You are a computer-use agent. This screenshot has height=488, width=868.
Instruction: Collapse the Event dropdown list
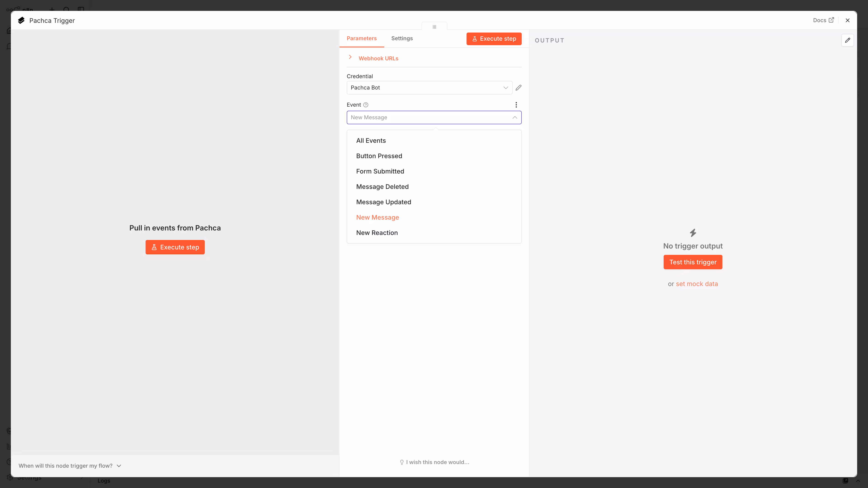pyautogui.click(x=514, y=117)
